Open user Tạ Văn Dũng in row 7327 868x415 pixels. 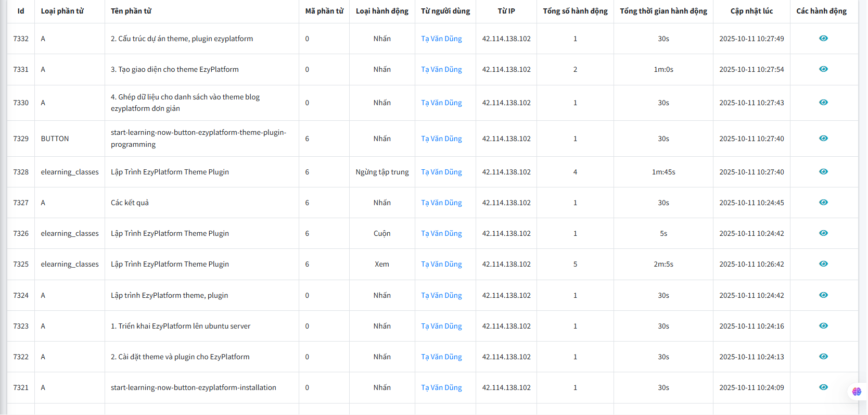pos(441,203)
